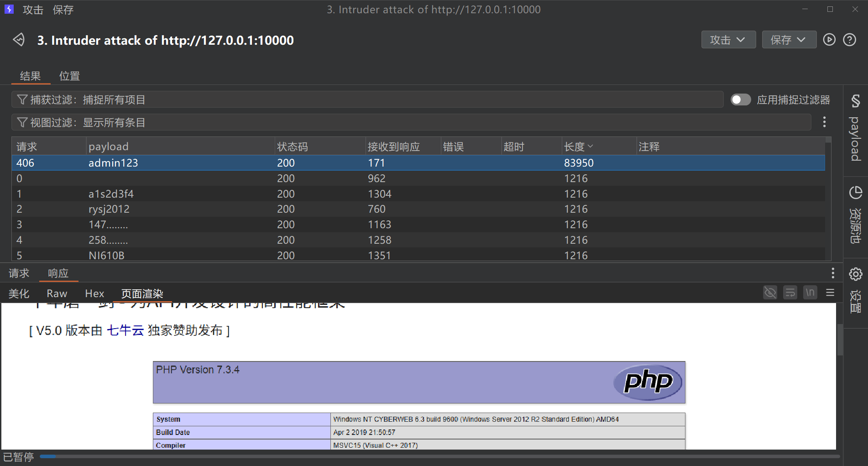Select the rysj2012 payload result row
Viewport: 868px width, 466px height.
(x=109, y=209)
